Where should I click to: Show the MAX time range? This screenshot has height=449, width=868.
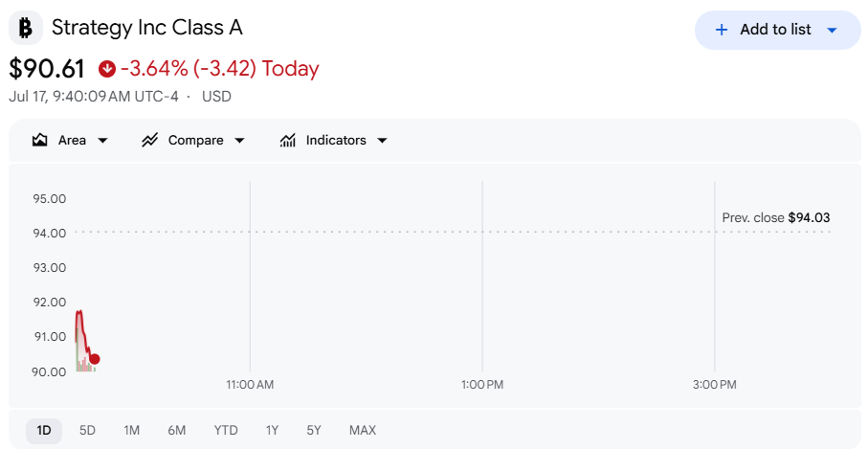pos(363,430)
